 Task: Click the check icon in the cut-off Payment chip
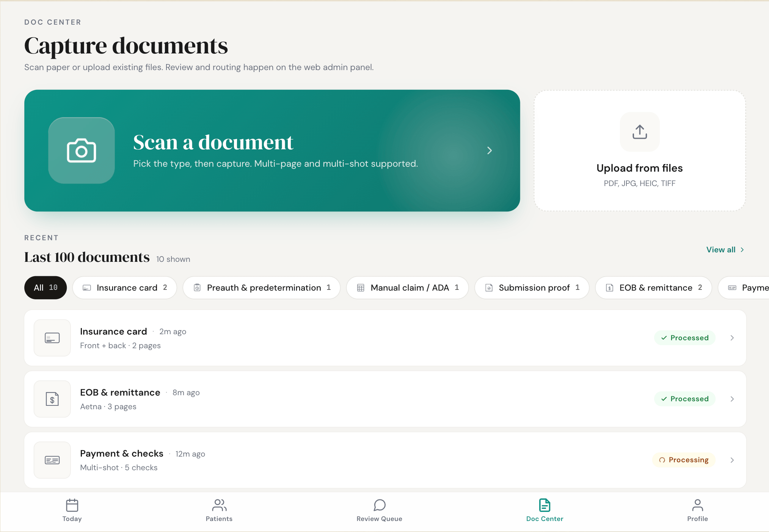click(732, 288)
